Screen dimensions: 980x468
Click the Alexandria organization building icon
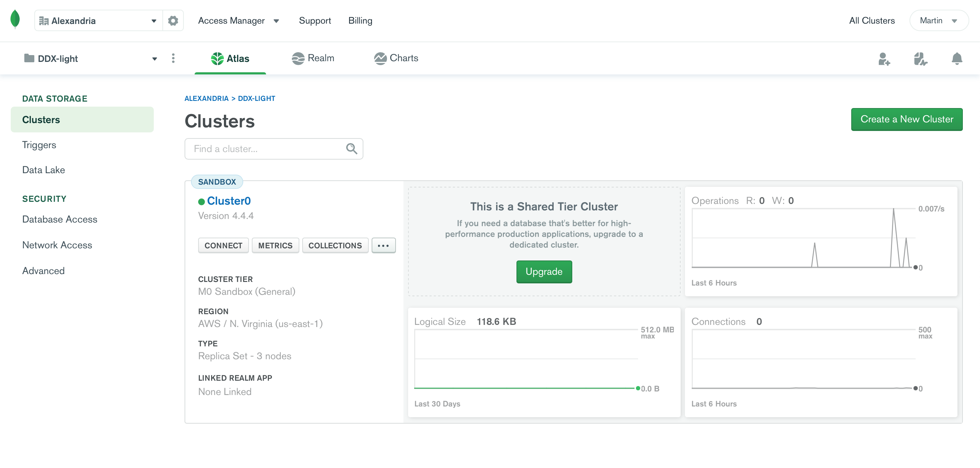click(44, 21)
